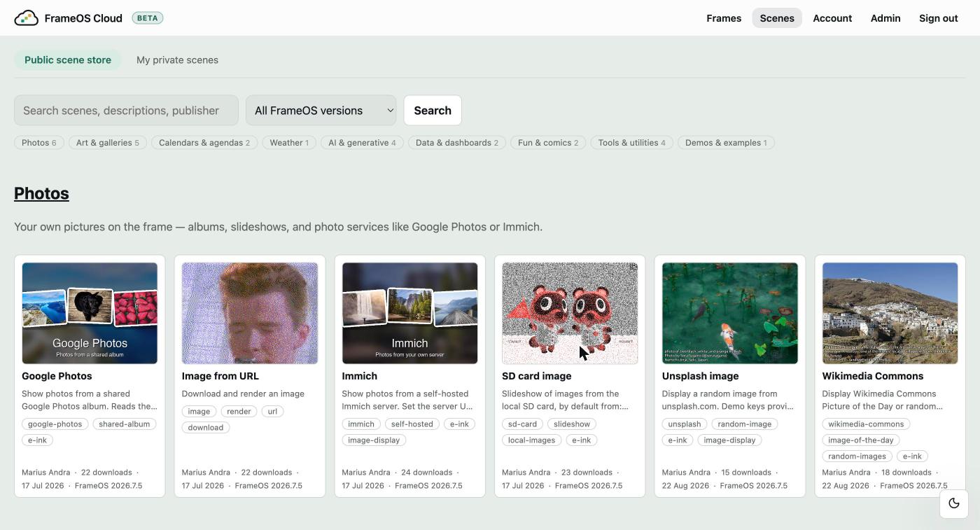
Task: Filter by the Art & galleries chip
Action: [108, 143]
